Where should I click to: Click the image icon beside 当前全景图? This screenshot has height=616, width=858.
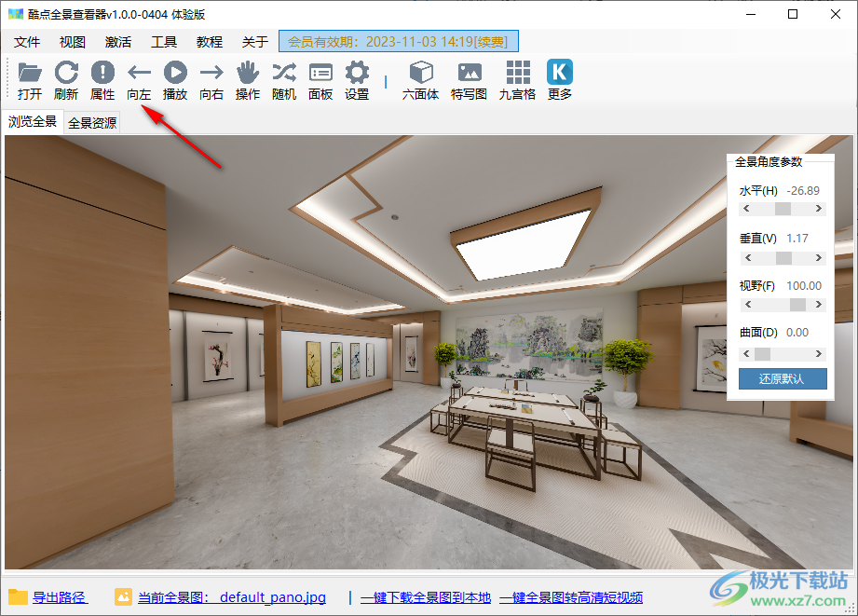click(123, 596)
